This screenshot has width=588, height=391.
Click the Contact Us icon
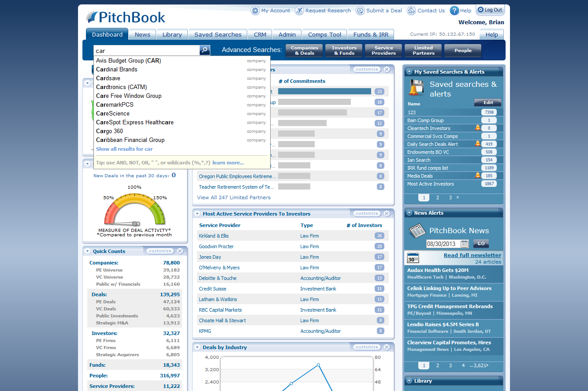tap(411, 11)
